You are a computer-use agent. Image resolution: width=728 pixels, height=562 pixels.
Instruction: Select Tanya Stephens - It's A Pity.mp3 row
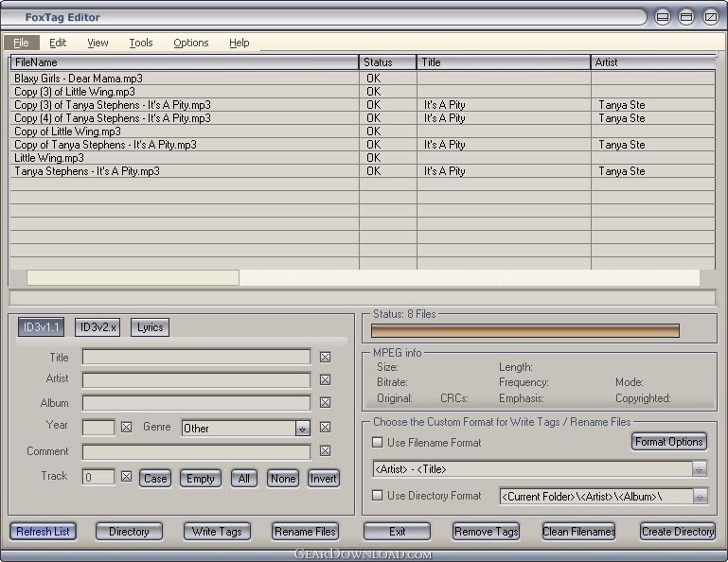pos(363,171)
